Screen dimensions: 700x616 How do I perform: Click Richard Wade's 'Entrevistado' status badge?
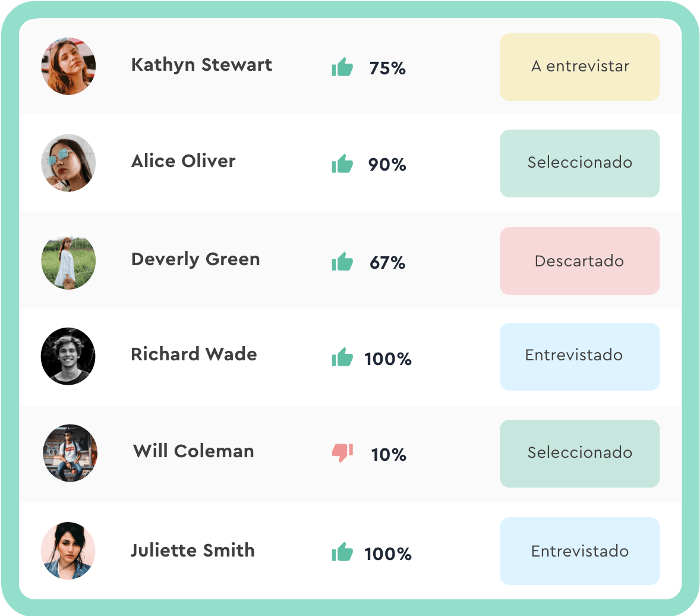tap(579, 357)
